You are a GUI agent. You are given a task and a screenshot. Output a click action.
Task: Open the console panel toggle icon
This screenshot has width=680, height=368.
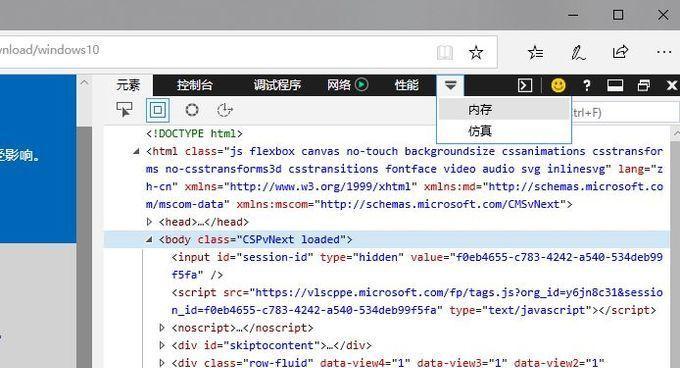point(525,85)
